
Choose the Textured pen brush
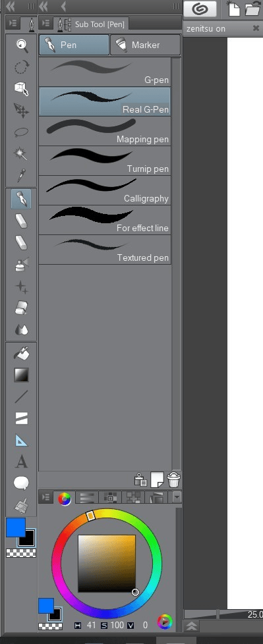tap(105, 250)
